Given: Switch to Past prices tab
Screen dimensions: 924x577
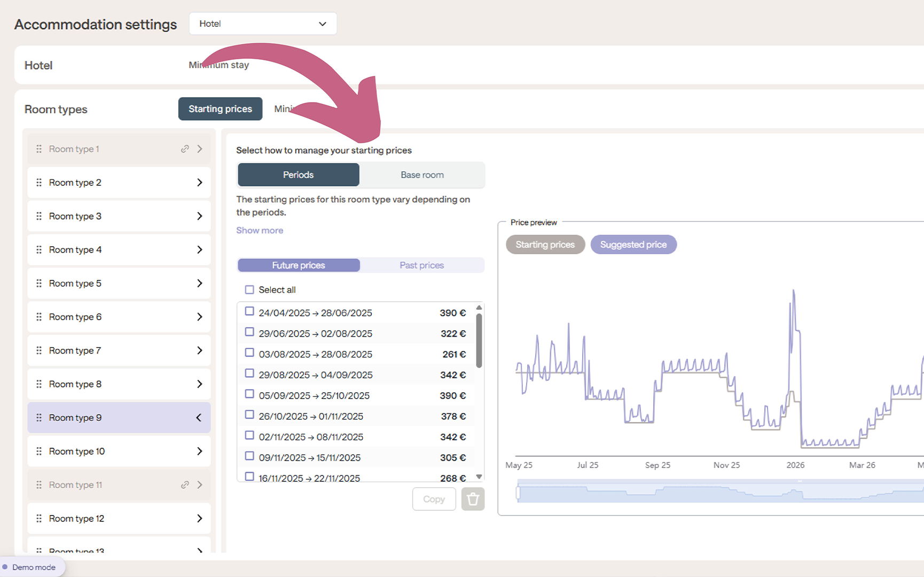Looking at the screenshot, I should [x=421, y=266].
